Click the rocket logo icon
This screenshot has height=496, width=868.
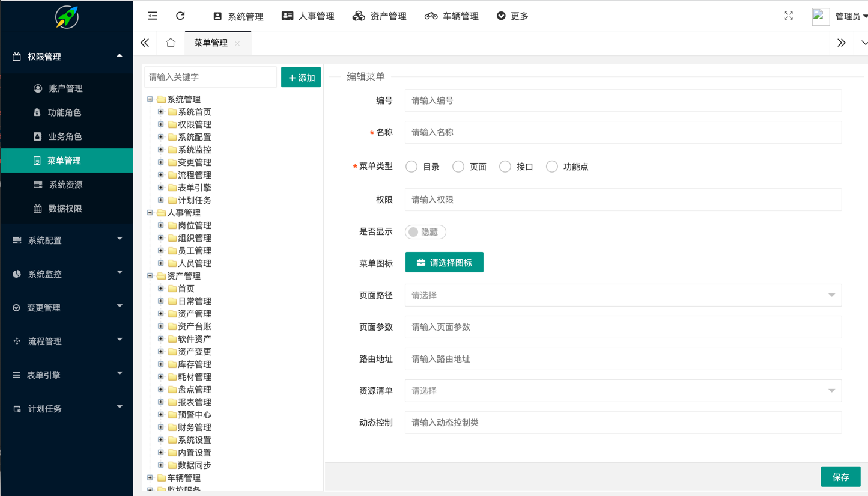[67, 17]
